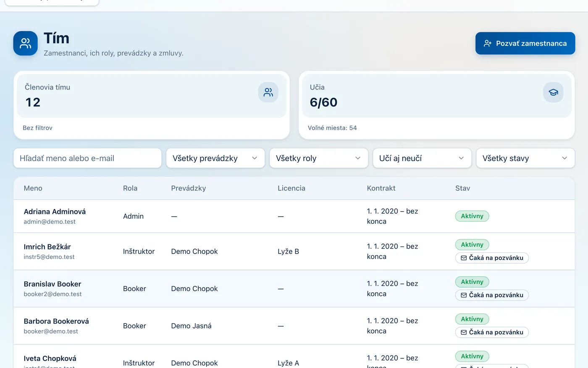Click the Prevádzky column header
The image size is (588, 368).
(189, 188)
